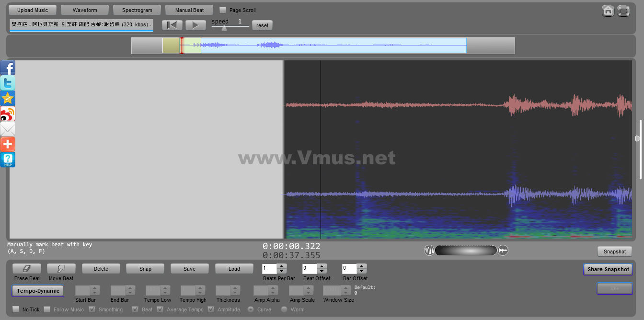Click the Facebook share icon
Viewport: 644px width, 320px height.
coord(8,68)
